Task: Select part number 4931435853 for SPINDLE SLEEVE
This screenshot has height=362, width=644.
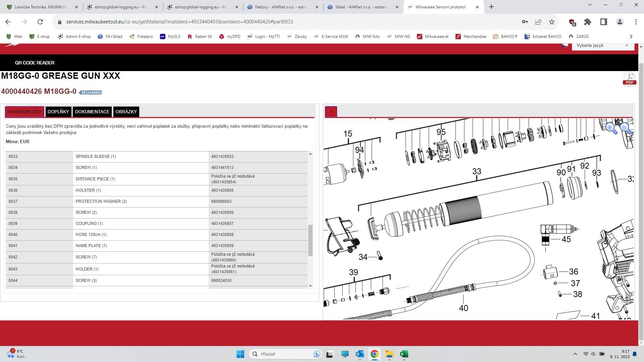Action: pos(222,157)
